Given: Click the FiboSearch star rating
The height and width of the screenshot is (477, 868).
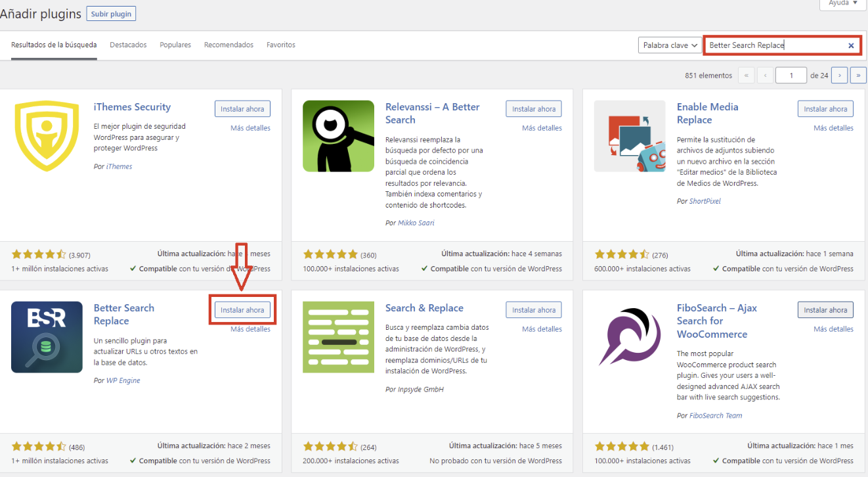Looking at the screenshot, I should click(x=622, y=447).
